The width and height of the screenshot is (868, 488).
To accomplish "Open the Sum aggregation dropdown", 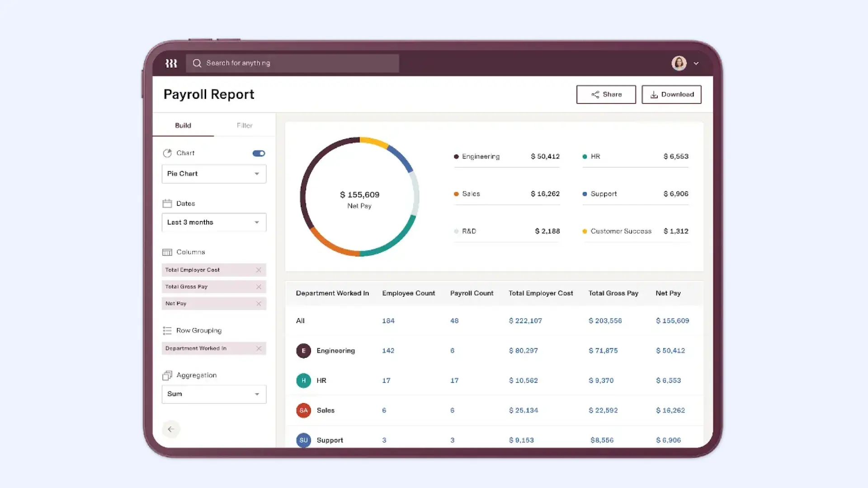I will tap(214, 394).
